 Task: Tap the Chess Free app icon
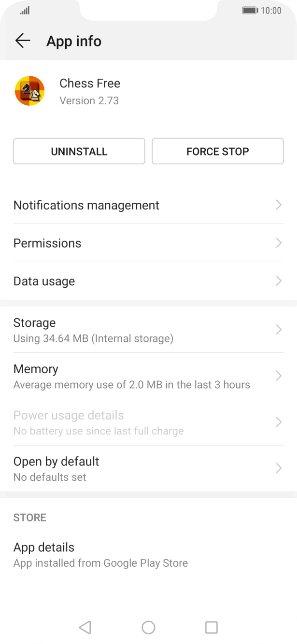pos(29,91)
